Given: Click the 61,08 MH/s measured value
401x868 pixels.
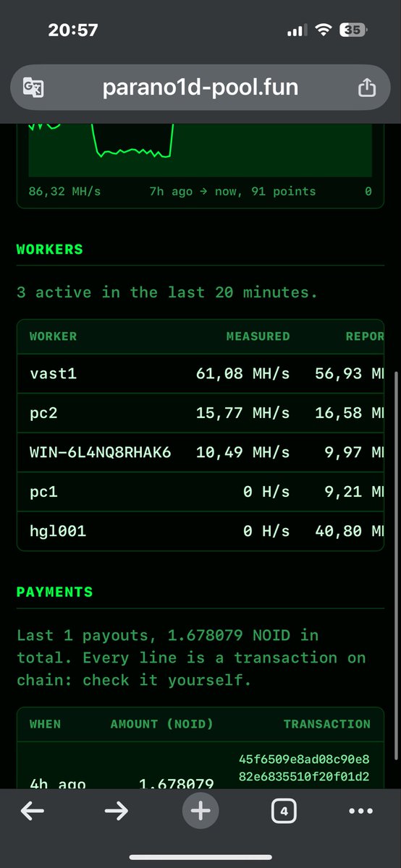Looking at the screenshot, I should coord(242,373).
